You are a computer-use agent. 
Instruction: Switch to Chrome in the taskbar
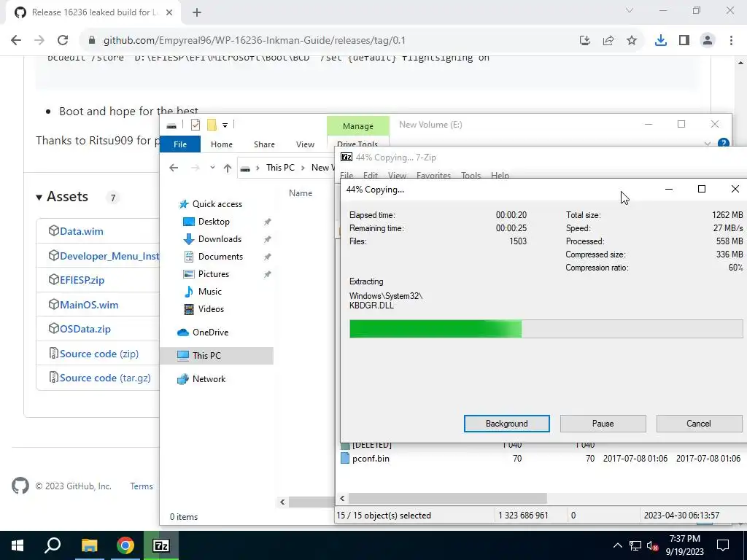(x=125, y=545)
